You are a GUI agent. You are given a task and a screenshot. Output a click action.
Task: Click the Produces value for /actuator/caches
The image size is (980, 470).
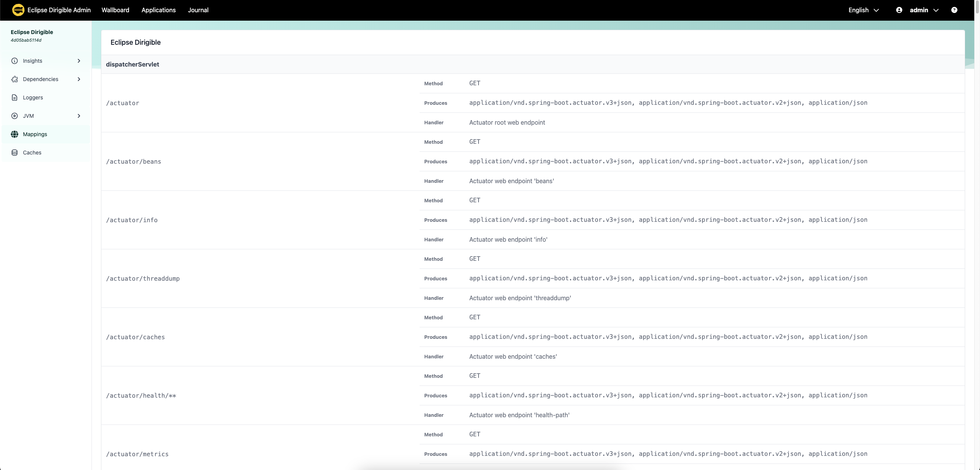(668, 337)
